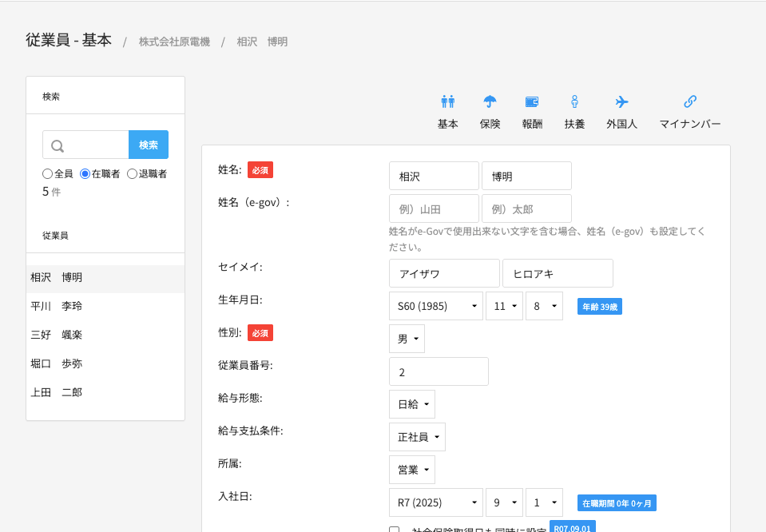Tick the 社会保険取得日も同時に設定 checkbox
Image resolution: width=766 pixels, height=532 pixels.
(395, 530)
